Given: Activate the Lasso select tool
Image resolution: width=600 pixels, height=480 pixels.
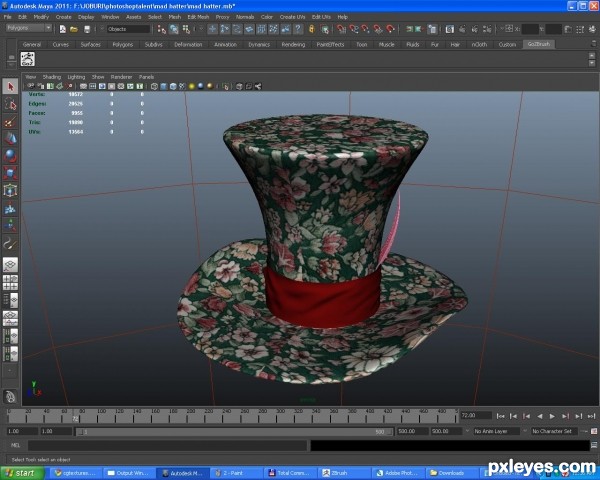Looking at the screenshot, I should click(x=10, y=104).
